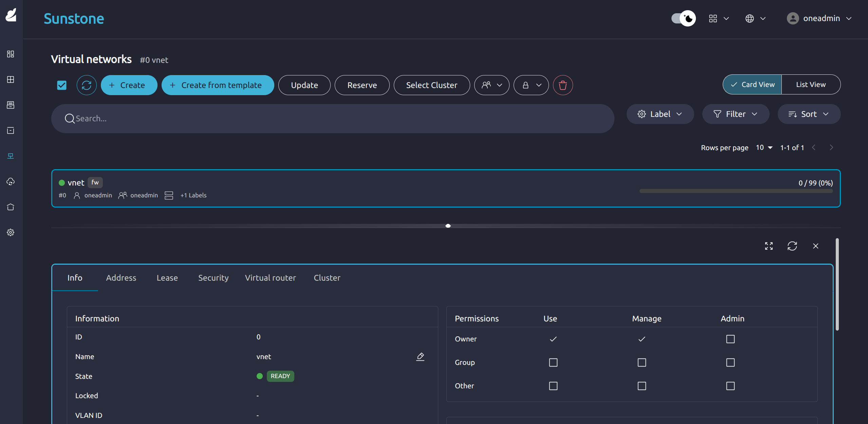Image resolution: width=868 pixels, height=424 pixels.
Task: Click the pencil icon to rename vnet
Action: (420, 356)
